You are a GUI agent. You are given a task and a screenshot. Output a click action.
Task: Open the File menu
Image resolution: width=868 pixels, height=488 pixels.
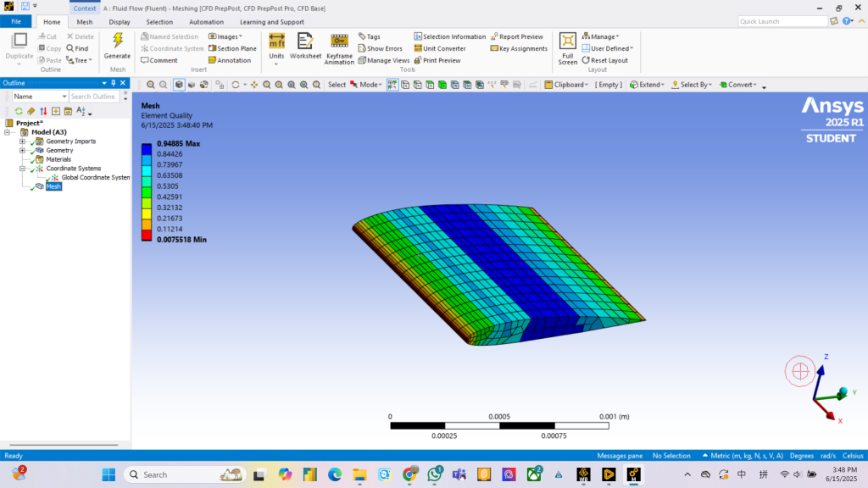(x=16, y=22)
